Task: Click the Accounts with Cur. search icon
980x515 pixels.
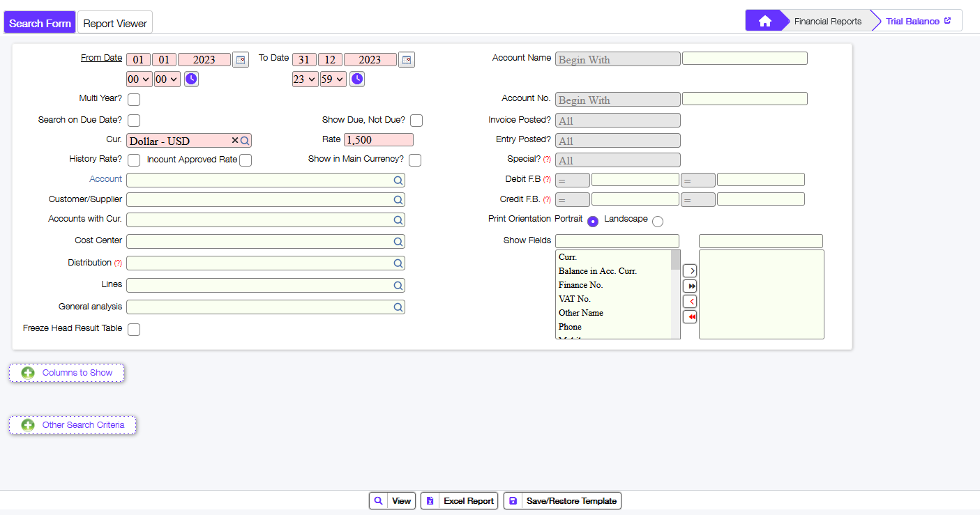Action: (398, 220)
